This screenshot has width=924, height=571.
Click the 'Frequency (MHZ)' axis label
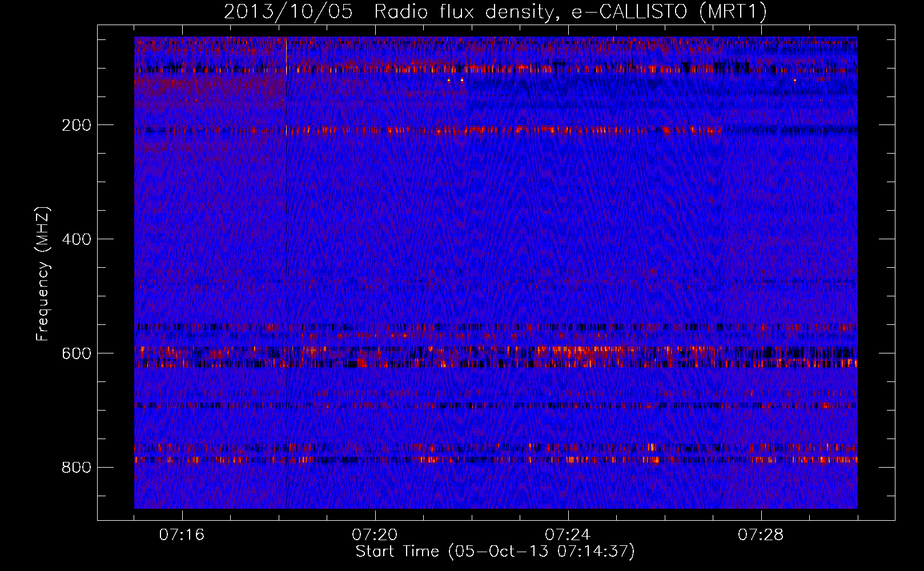[43, 274]
